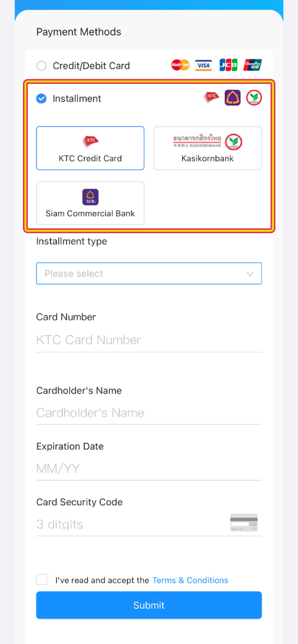Check the accept Terms & Conditions checkbox
Image resolution: width=298 pixels, height=644 pixels.
pos(42,579)
